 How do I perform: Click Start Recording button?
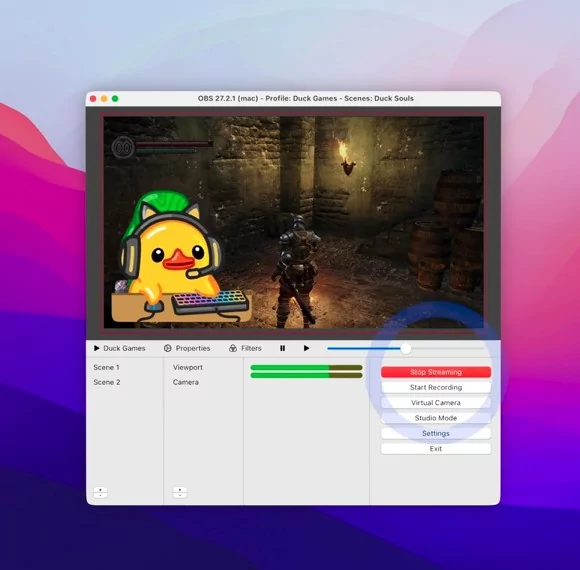436,387
